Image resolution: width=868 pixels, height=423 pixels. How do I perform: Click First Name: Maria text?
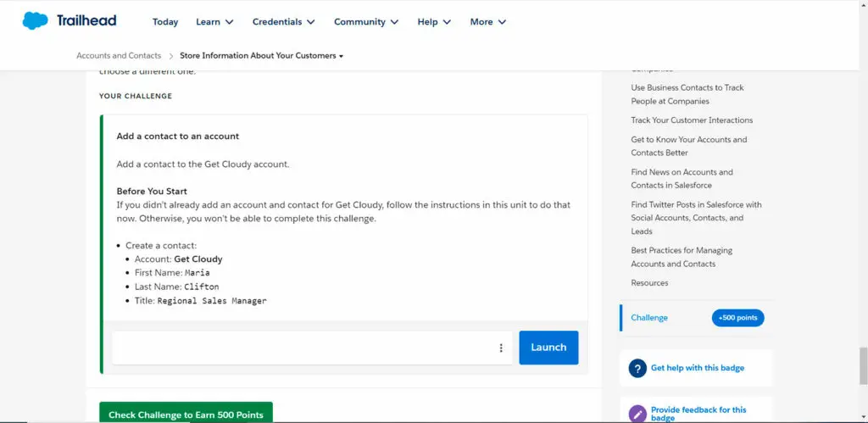[x=172, y=273]
